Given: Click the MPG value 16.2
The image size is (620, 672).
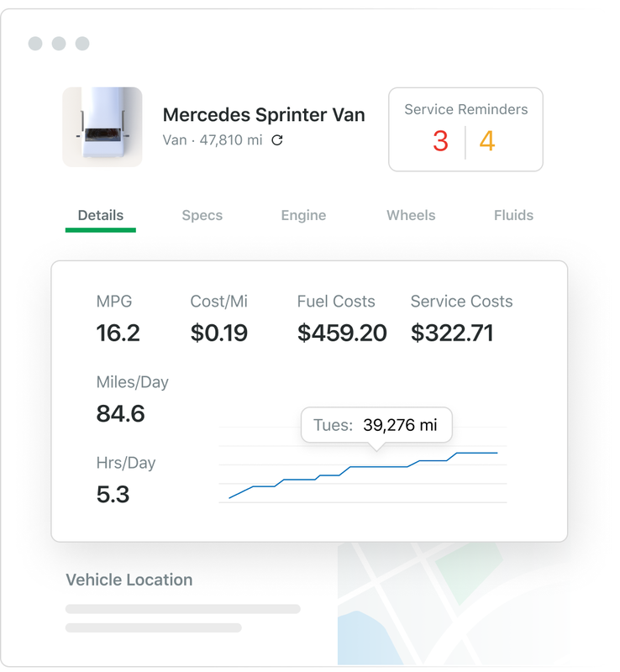Looking at the screenshot, I should (x=118, y=333).
